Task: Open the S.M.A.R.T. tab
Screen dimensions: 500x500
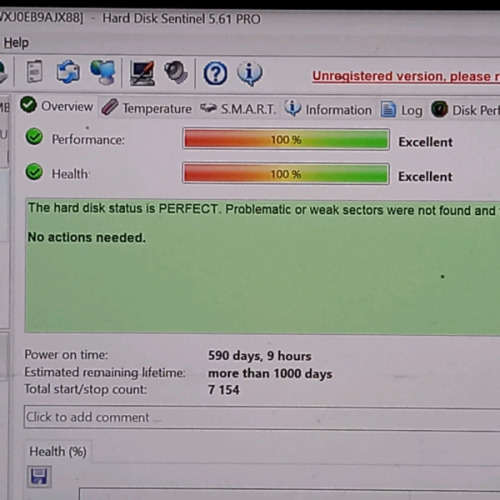Action: pyautogui.click(x=238, y=109)
